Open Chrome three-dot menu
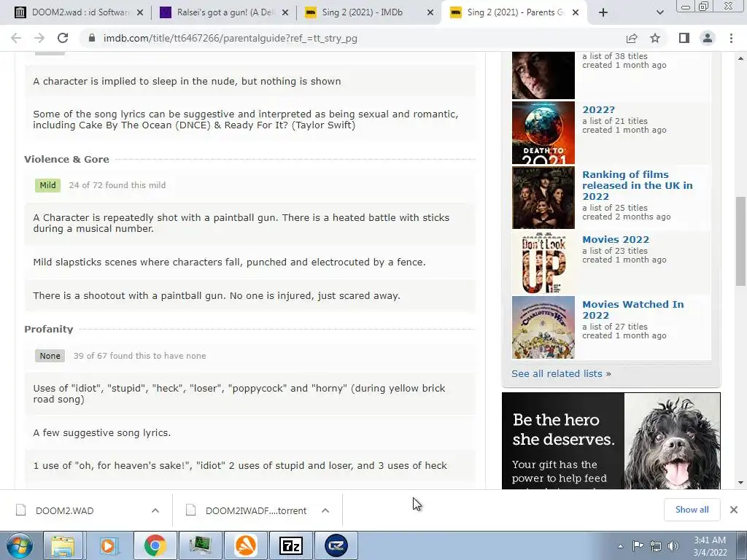 tap(731, 38)
